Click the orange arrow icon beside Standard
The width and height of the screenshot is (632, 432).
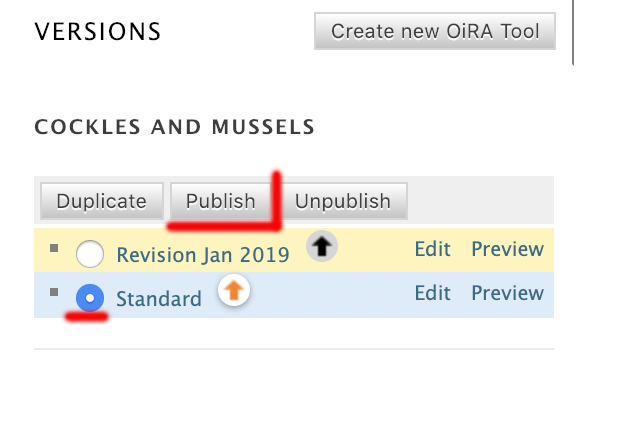pyautogui.click(x=232, y=292)
